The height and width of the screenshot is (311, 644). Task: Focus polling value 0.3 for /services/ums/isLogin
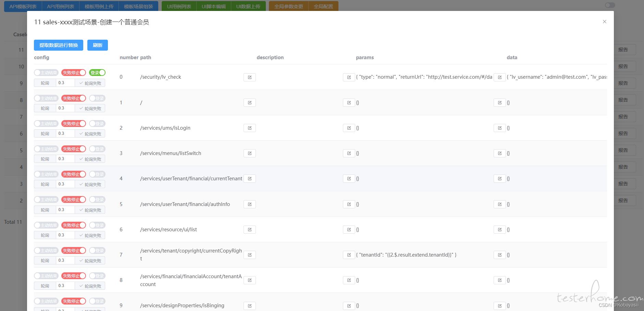(x=65, y=134)
